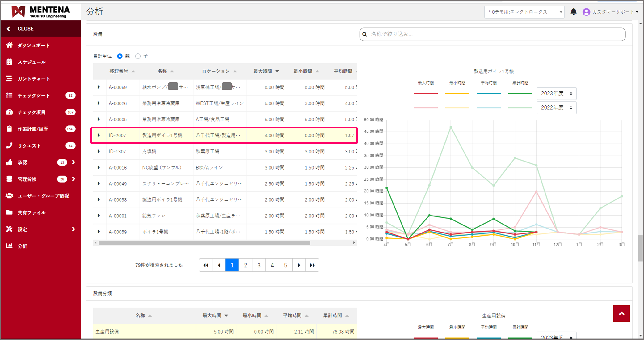
Task: Open the Dashboard home icon
Action: click(10, 45)
